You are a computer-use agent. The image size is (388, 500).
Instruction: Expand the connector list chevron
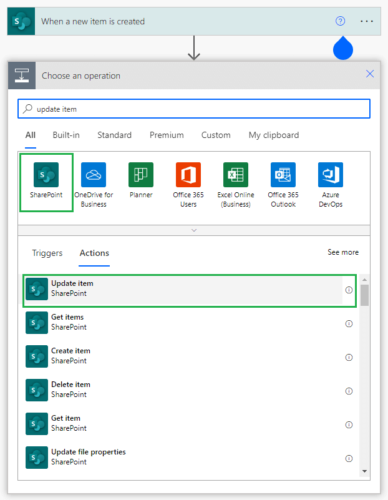click(194, 230)
